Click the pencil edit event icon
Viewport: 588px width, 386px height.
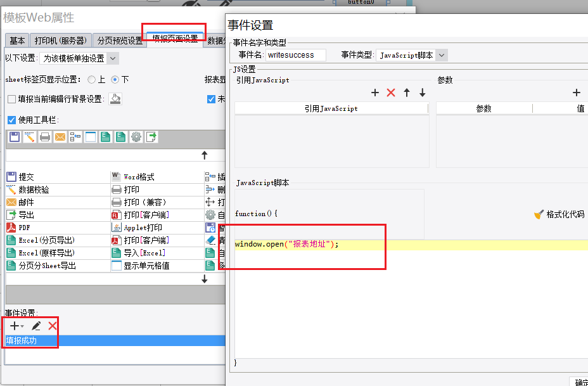pyautogui.click(x=36, y=326)
